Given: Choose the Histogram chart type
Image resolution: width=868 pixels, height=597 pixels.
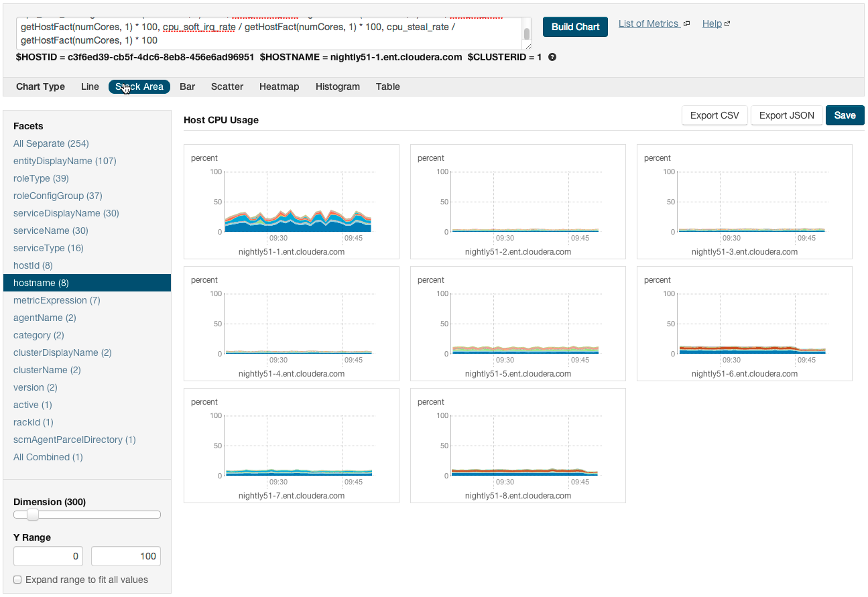Looking at the screenshot, I should point(337,86).
